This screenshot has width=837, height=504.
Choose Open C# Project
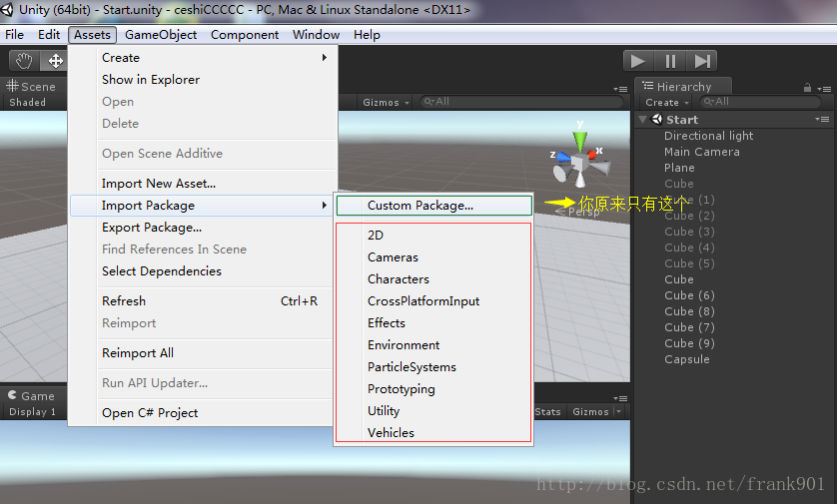(203, 413)
